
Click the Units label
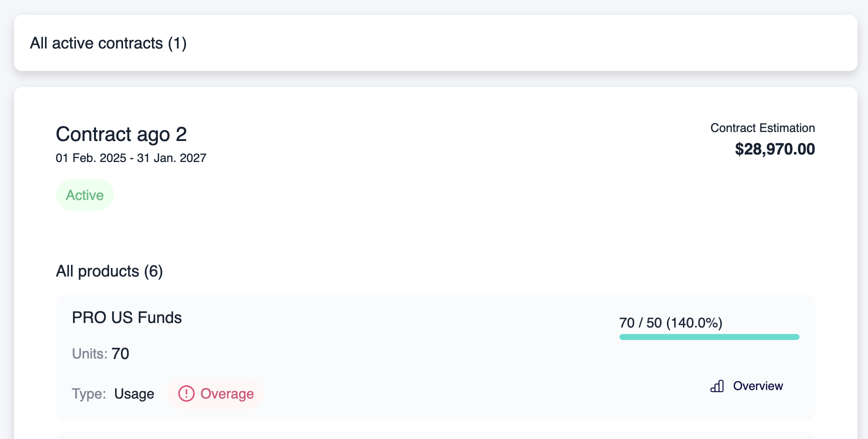pos(89,353)
